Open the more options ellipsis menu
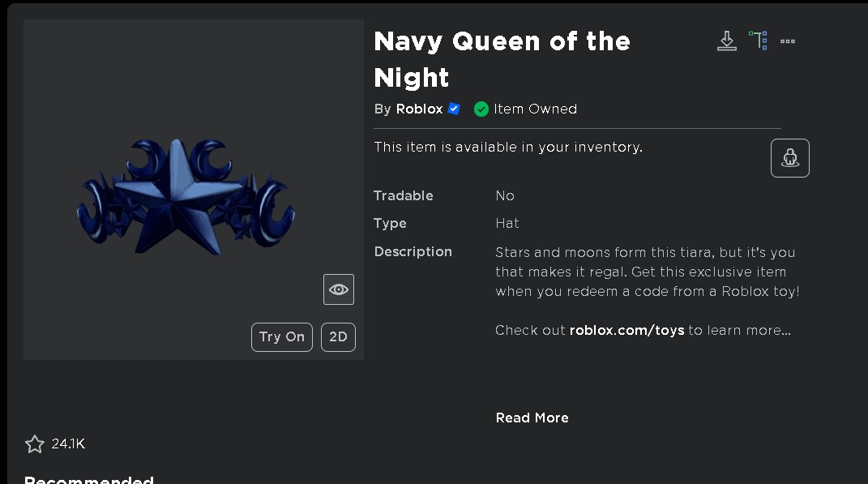The image size is (868, 484). [x=787, y=40]
